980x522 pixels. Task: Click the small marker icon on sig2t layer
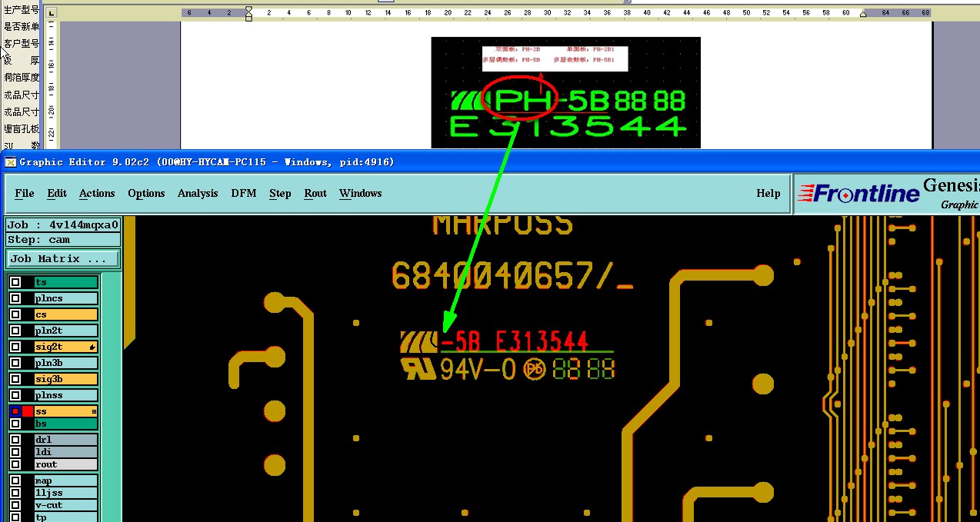(93, 347)
